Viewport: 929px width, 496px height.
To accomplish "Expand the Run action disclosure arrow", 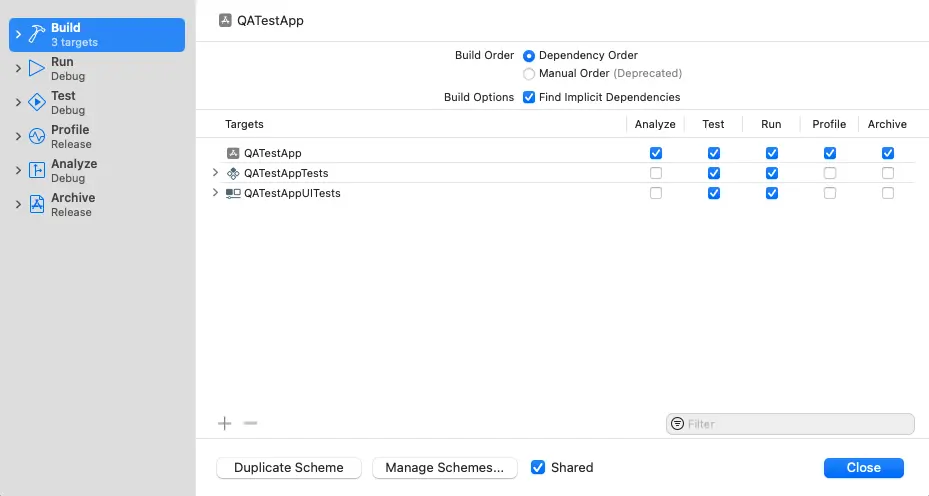I will 18,68.
